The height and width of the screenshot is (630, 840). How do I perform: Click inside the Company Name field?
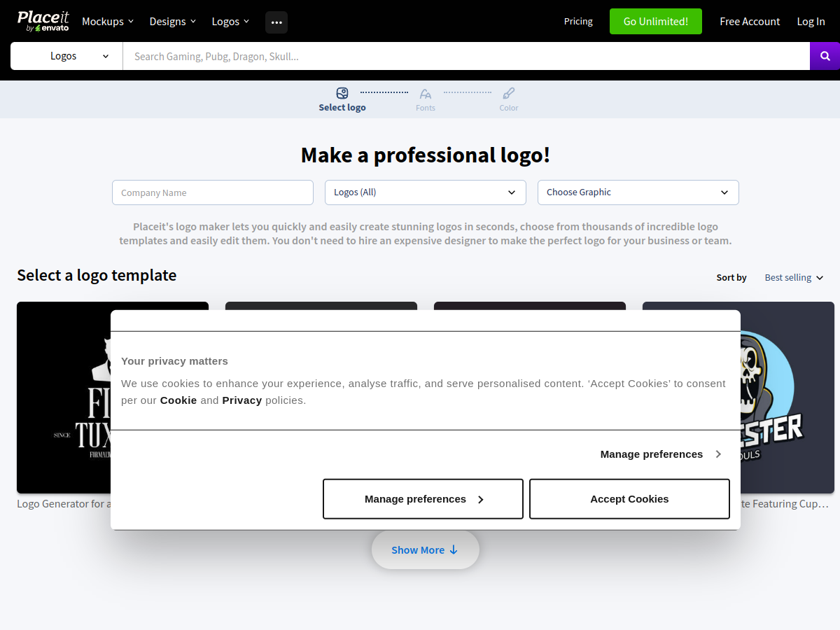(x=212, y=192)
